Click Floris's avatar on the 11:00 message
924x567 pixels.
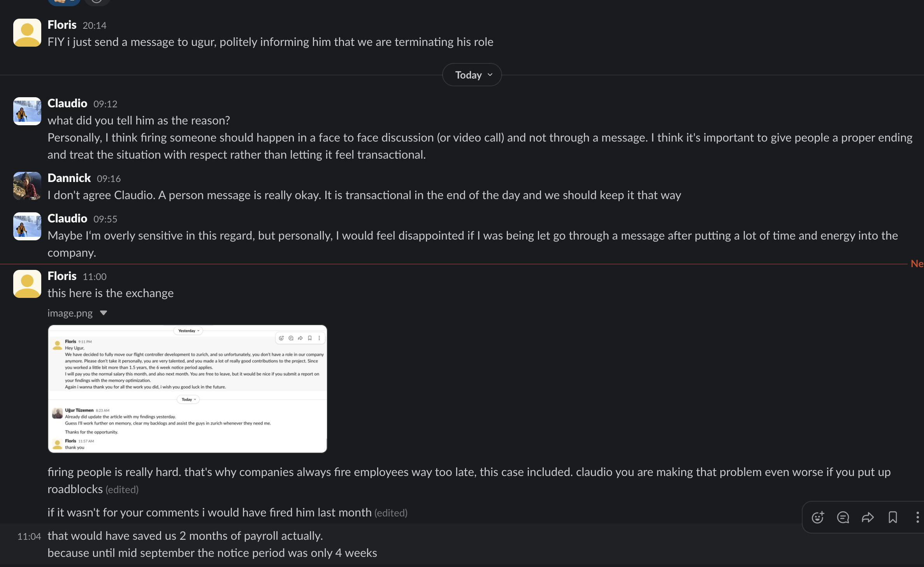(x=27, y=284)
